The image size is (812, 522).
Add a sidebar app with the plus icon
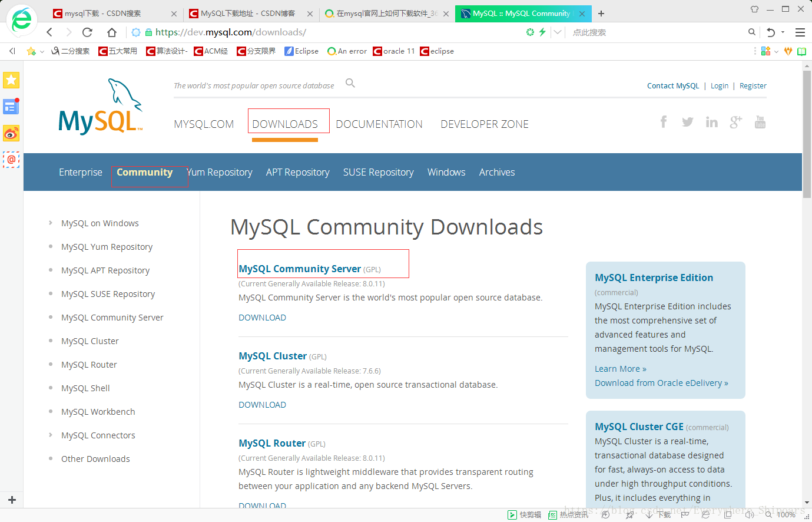pyautogui.click(x=12, y=500)
